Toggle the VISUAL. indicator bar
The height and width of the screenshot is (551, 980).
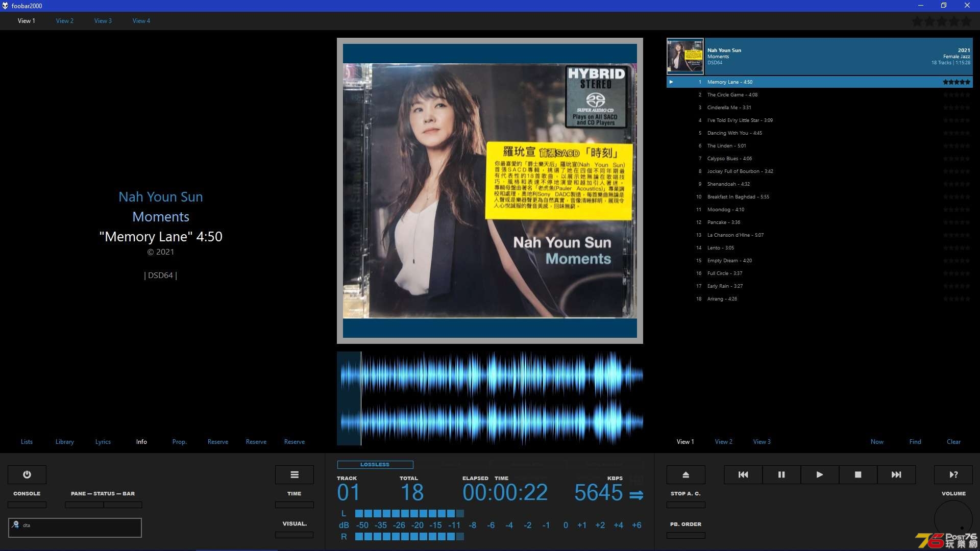coord(295,535)
